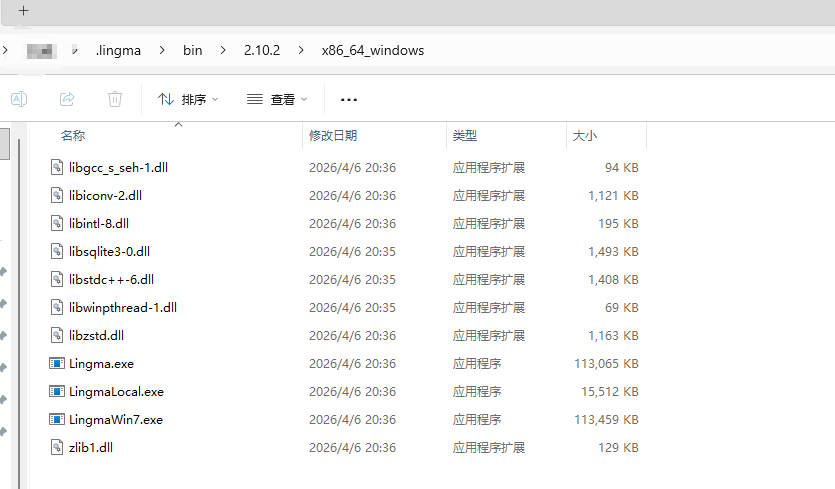Click the share toolbar icon

(x=67, y=99)
